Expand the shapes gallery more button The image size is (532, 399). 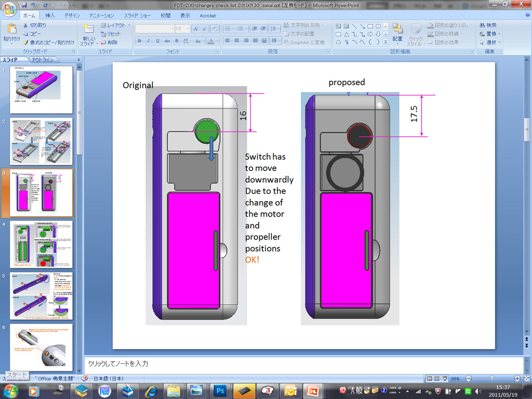coord(386,42)
